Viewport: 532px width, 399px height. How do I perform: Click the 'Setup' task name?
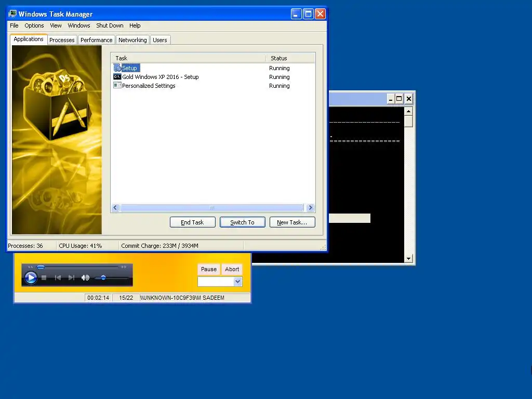129,68
